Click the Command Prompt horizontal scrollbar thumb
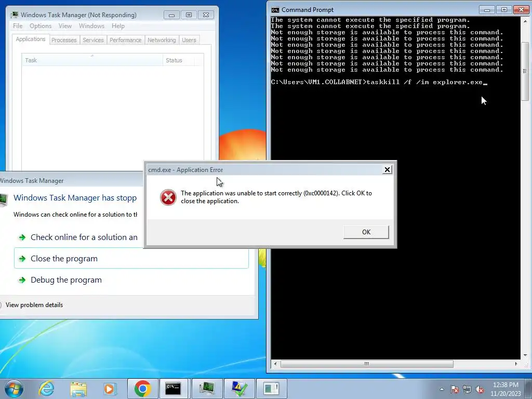 click(x=367, y=364)
